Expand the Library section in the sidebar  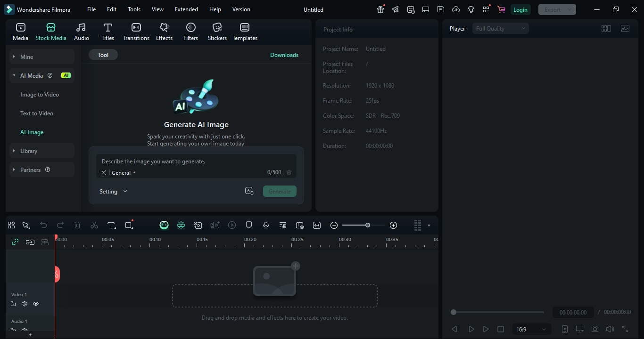pos(29,151)
